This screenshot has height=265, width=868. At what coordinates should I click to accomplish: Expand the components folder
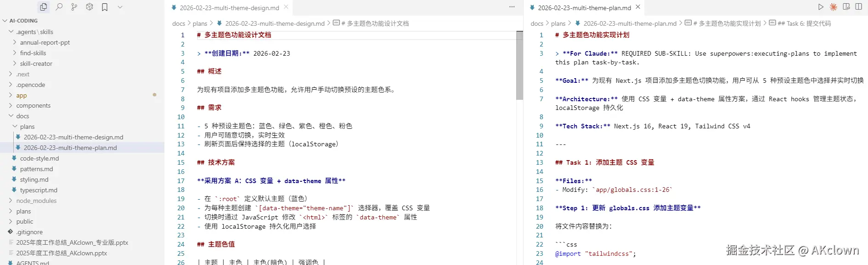point(11,105)
